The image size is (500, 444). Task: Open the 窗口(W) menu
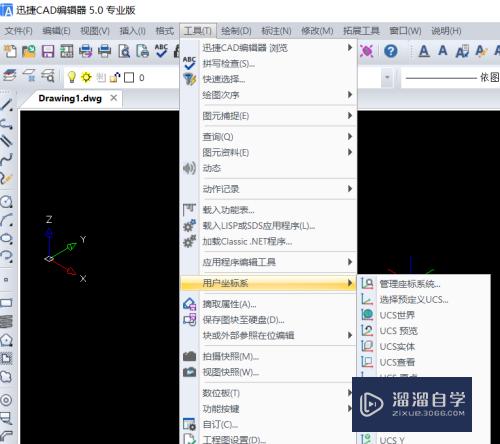pyautogui.click(x=405, y=31)
